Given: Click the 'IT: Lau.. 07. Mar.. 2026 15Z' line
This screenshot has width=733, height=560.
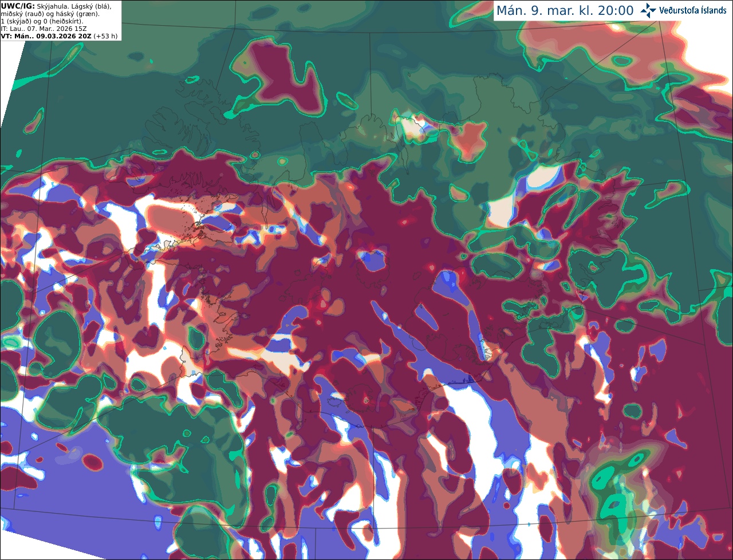Looking at the screenshot, I should click(44, 29).
